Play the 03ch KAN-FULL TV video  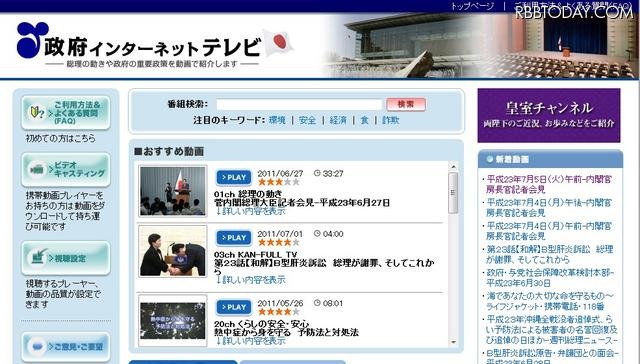[x=234, y=238]
